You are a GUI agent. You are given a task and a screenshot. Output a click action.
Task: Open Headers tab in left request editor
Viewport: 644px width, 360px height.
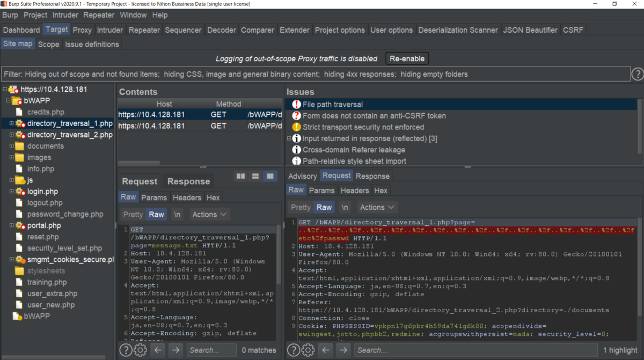[x=187, y=197]
